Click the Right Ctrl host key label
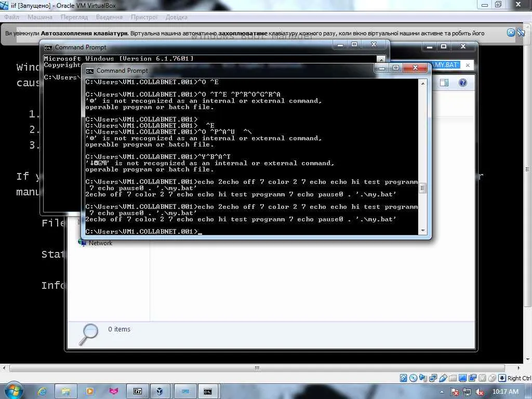The height and width of the screenshot is (399, 532). pyautogui.click(x=519, y=378)
